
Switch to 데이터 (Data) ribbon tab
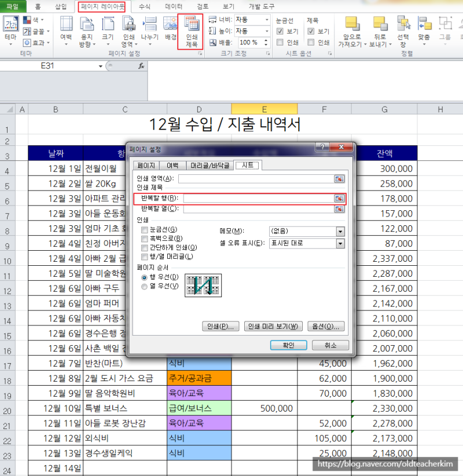[174, 6]
